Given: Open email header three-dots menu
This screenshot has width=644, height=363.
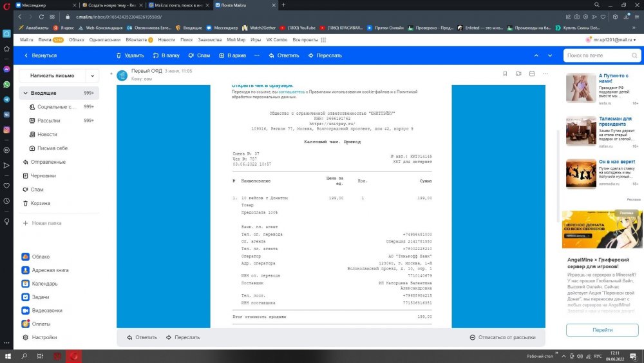Looking at the screenshot, I should point(545,74).
